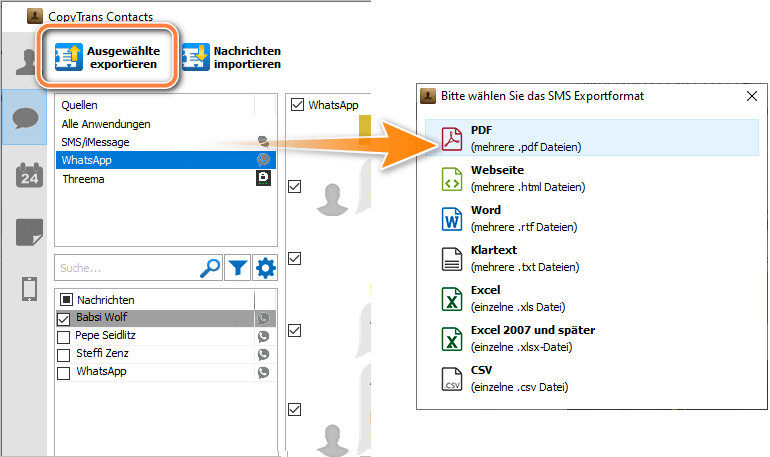Click Nachrichten importieren button
770x457 pixels.
pos(231,57)
